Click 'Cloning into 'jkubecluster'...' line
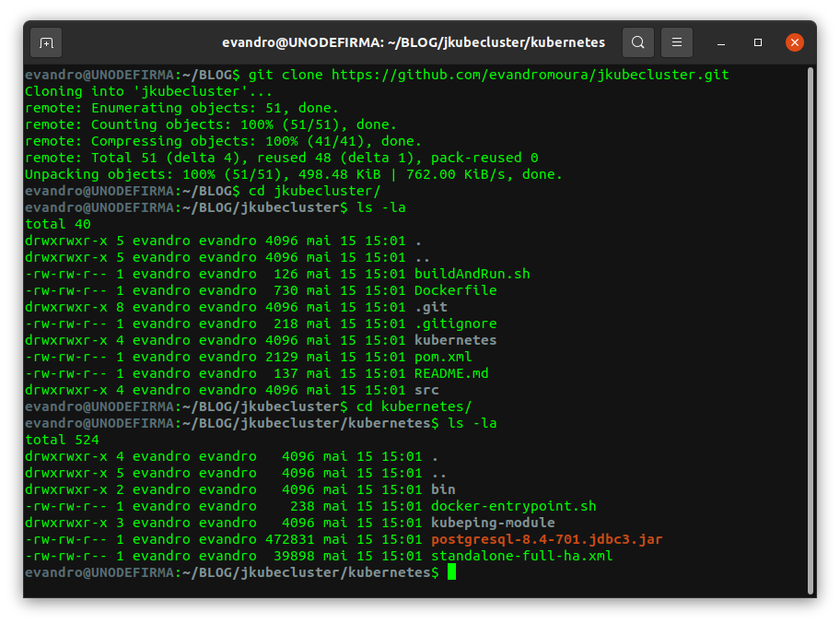Image resolution: width=840 pixels, height=624 pixels. coord(148,91)
